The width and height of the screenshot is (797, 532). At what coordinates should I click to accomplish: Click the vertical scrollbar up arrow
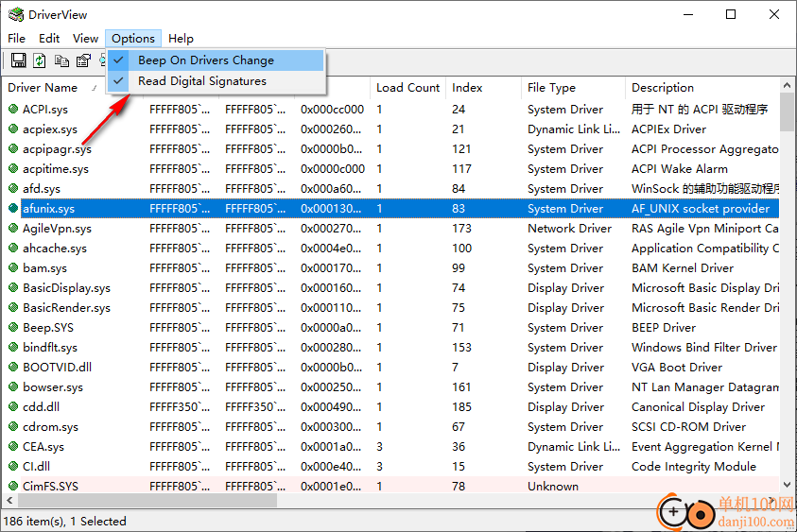[x=787, y=85]
